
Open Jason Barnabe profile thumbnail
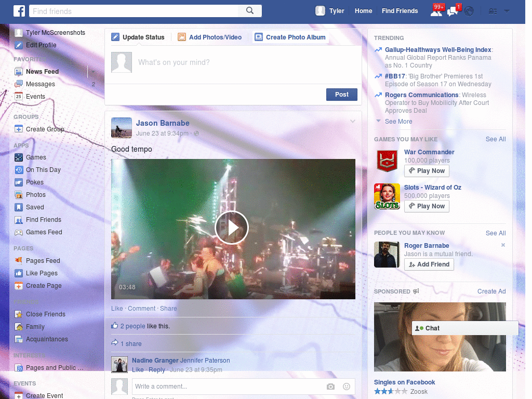pyautogui.click(x=122, y=128)
